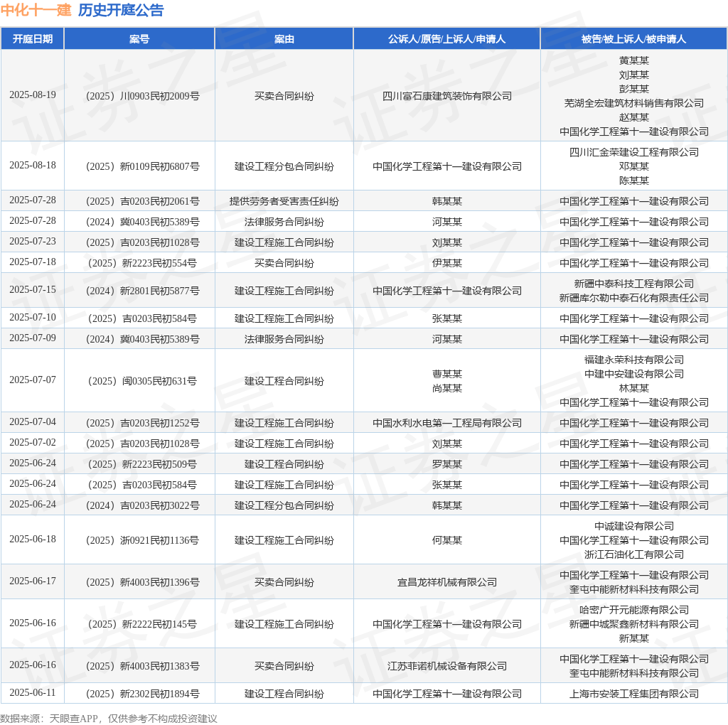The height and width of the screenshot is (725, 728).
Task: Click the 案由 column header
Action: [284, 39]
